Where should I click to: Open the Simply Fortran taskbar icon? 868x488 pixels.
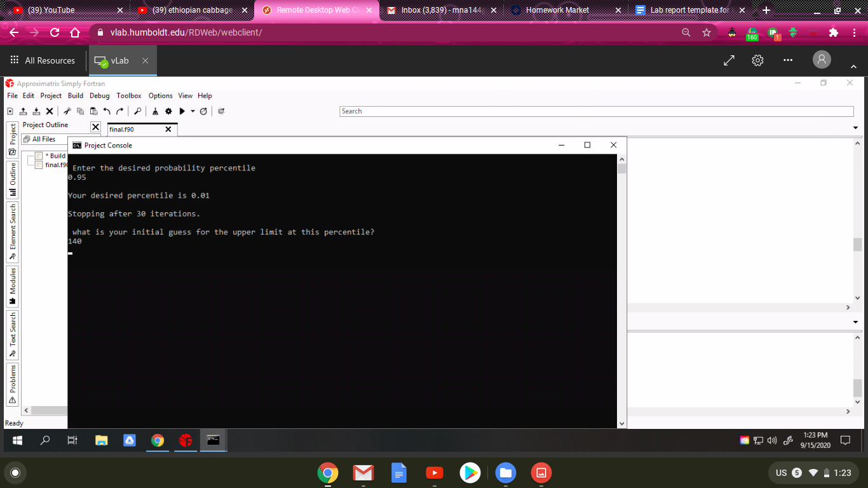pos(186,440)
